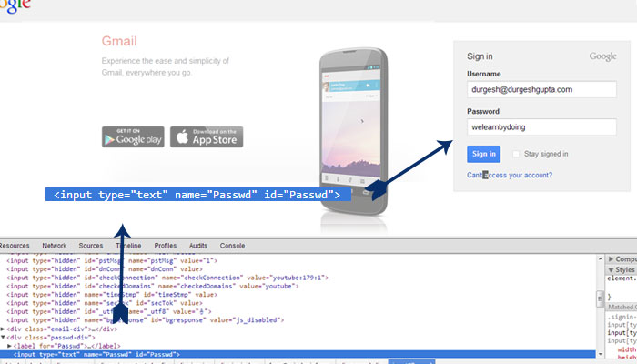The height and width of the screenshot is (364, 637).
Task: Click the Download on the App Store badge
Action: pos(207,136)
